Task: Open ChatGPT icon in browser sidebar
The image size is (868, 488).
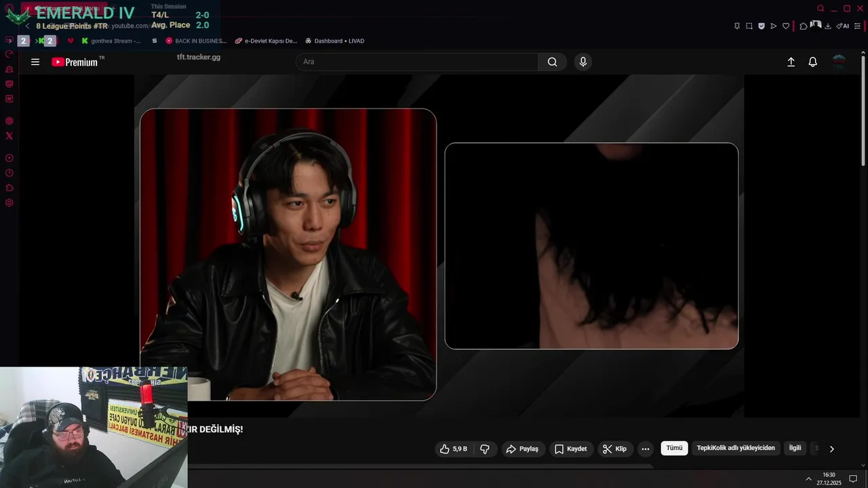Action: (x=9, y=121)
